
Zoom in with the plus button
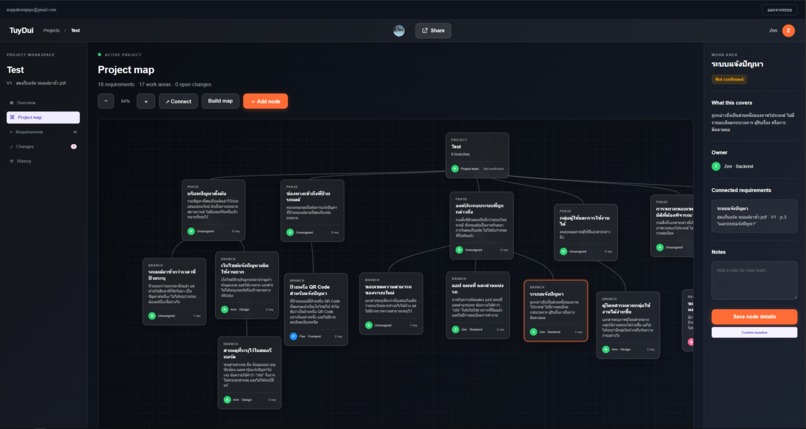tap(146, 101)
